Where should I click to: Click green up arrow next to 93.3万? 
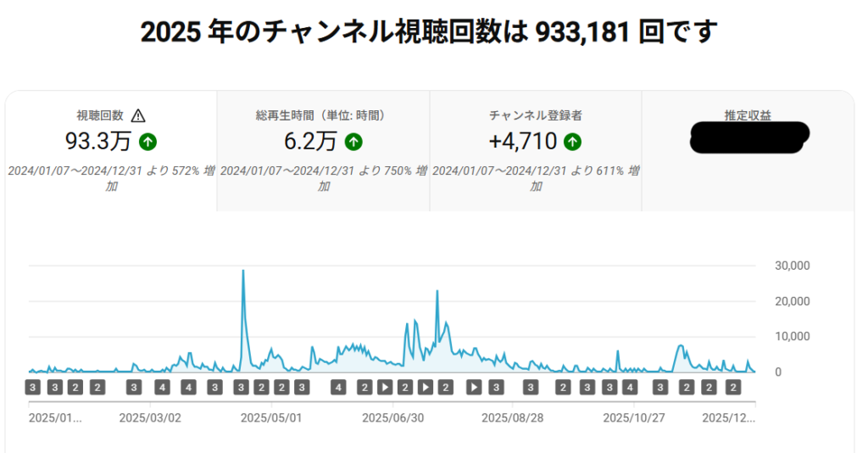point(148,141)
